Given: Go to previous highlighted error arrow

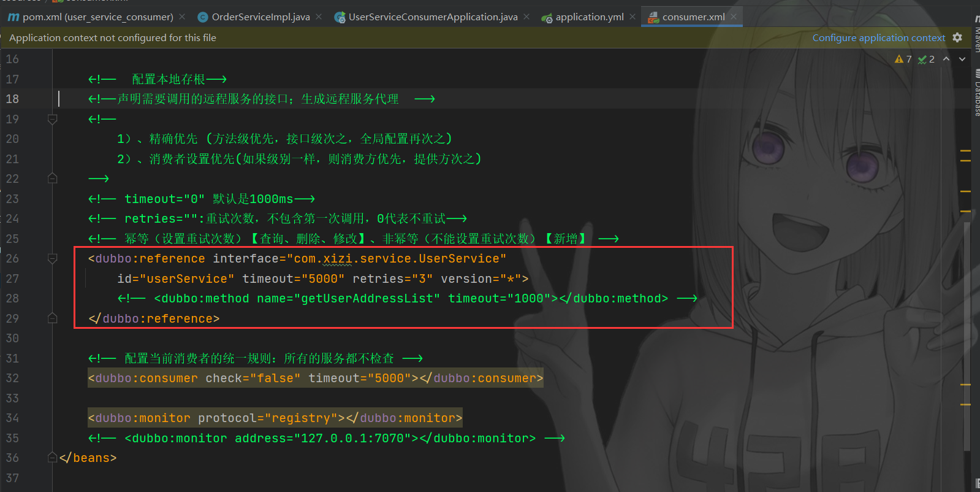Looking at the screenshot, I should pos(946,59).
